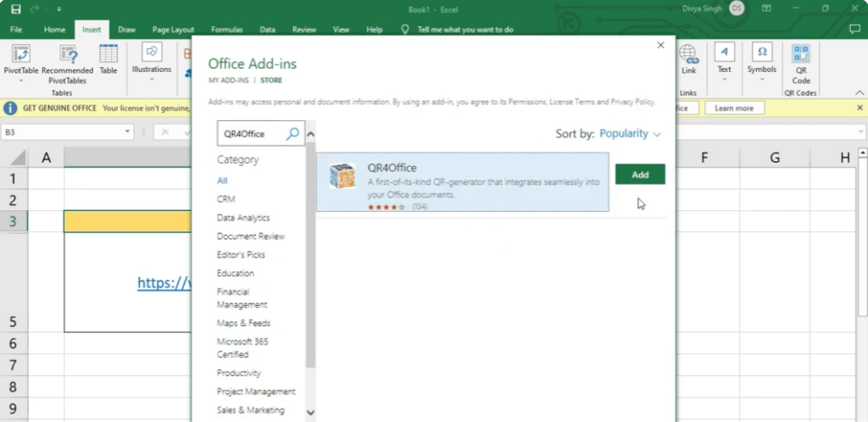Switch to the Data tab
Viewport: 868px width, 422px height.
267,30
